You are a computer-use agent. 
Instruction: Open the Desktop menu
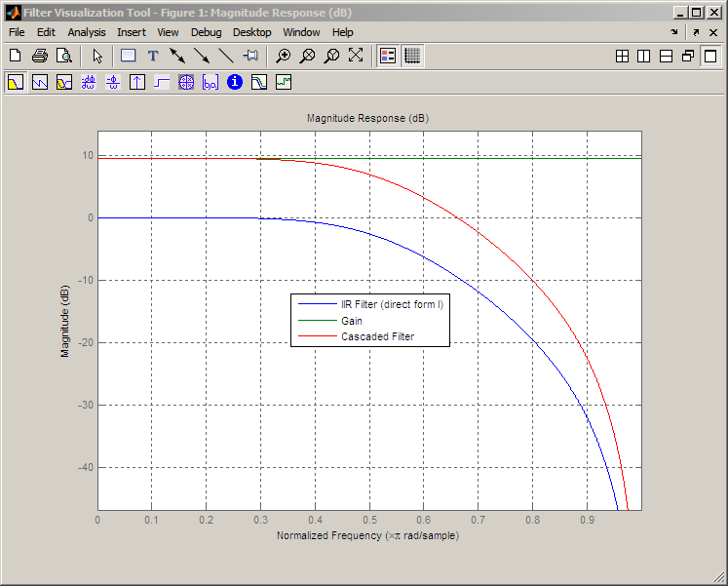[x=252, y=32]
